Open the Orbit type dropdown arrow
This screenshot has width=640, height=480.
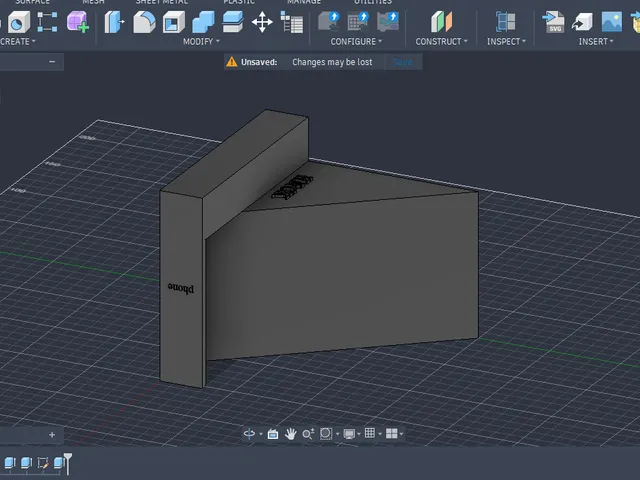pyautogui.click(x=261, y=434)
